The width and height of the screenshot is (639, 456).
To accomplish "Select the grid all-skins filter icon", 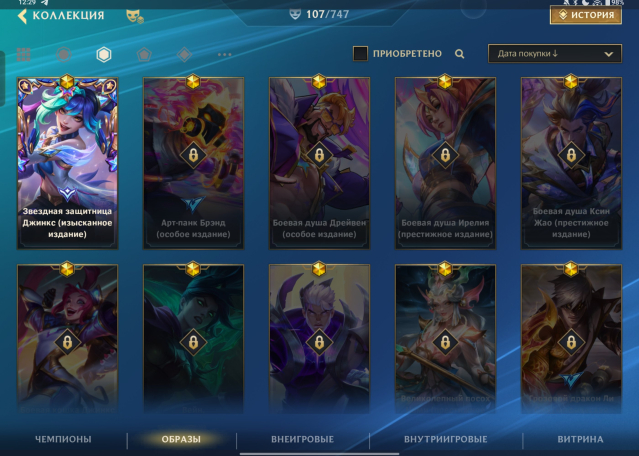I will point(24,54).
